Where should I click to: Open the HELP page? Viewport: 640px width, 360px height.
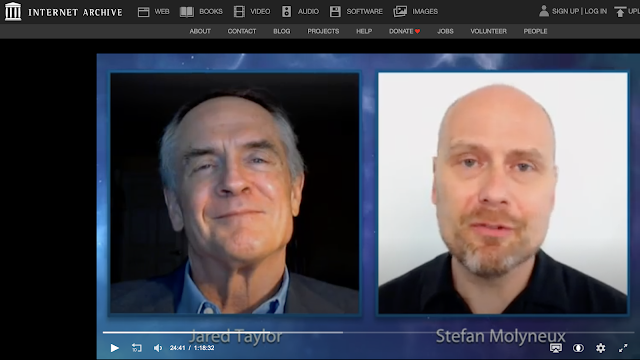pyautogui.click(x=364, y=31)
